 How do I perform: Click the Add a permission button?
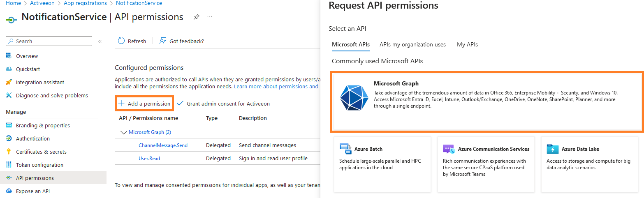tap(144, 104)
